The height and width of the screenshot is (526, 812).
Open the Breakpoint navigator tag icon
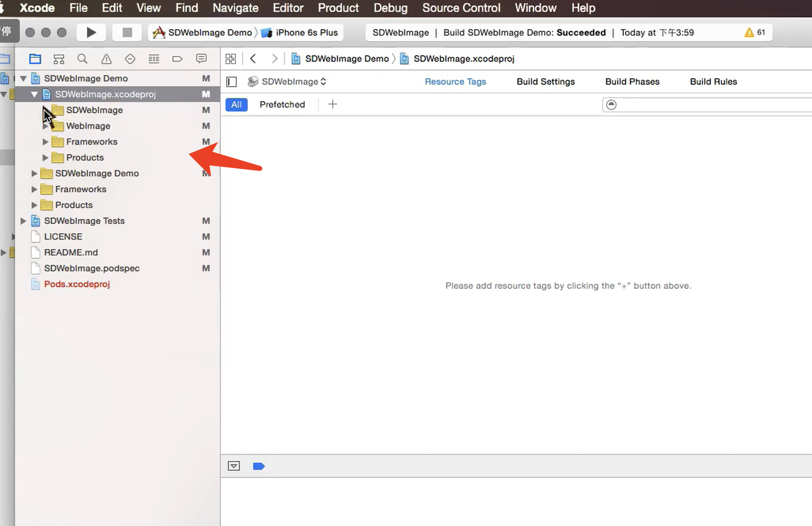pyautogui.click(x=177, y=59)
